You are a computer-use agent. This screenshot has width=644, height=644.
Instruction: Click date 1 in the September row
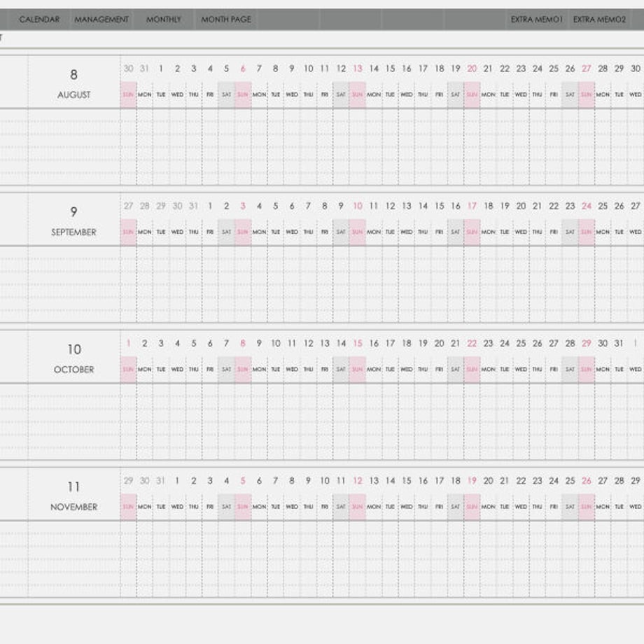[210, 206]
